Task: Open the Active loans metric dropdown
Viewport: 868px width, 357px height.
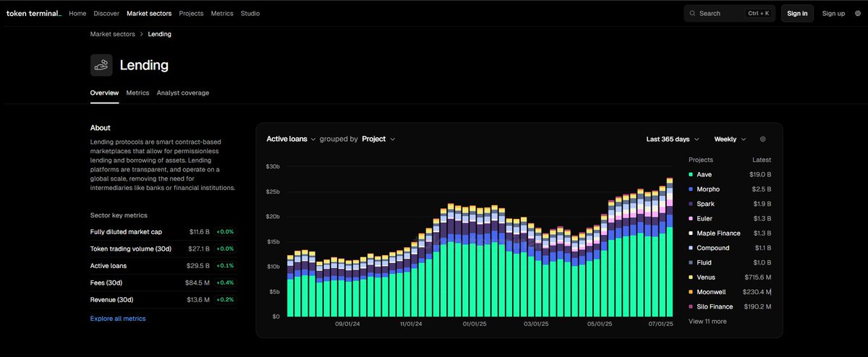Action: point(291,139)
